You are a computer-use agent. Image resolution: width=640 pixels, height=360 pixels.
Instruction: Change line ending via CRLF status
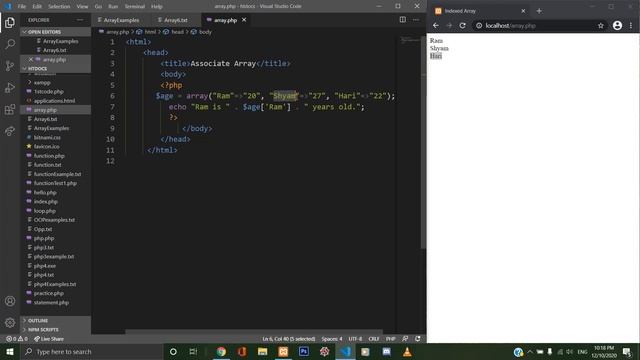tap(373, 339)
